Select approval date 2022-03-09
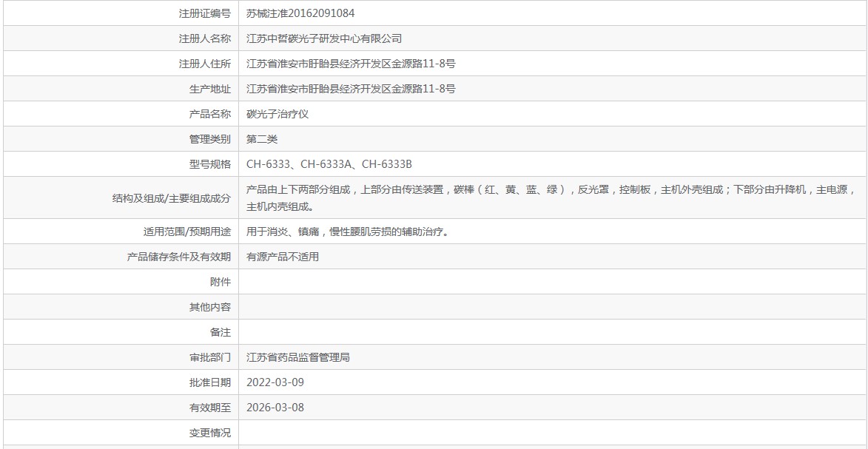Screen dimensions: 868x449 tap(275, 382)
